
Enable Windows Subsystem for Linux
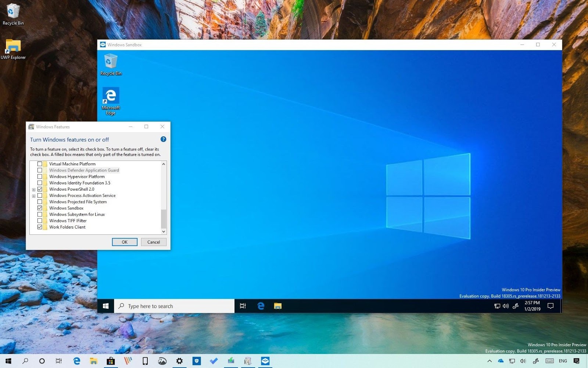[40, 214]
